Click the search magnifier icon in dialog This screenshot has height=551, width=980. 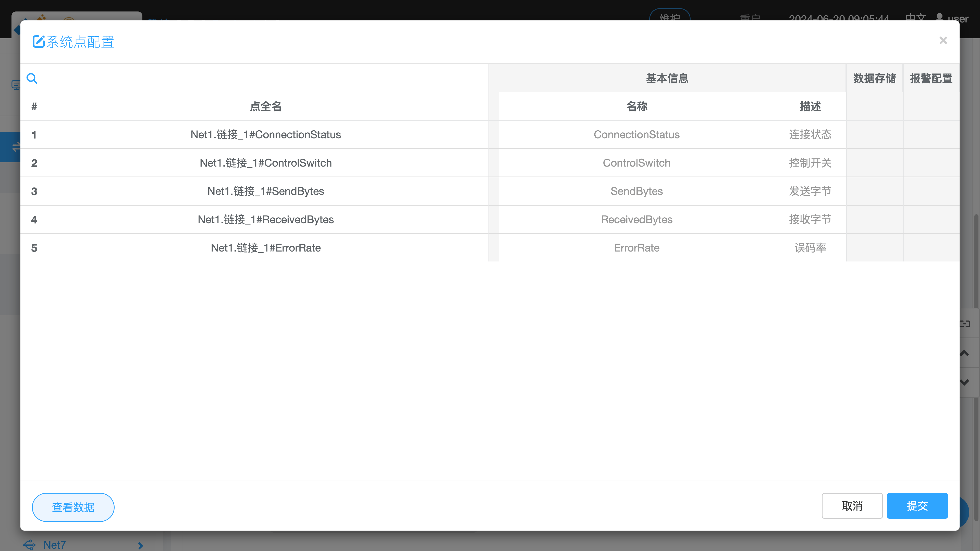point(32,78)
